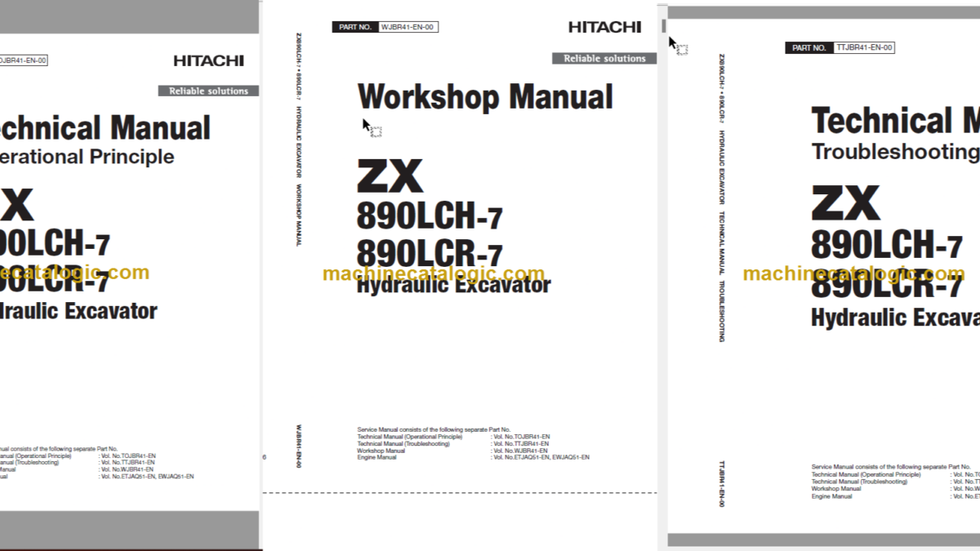
Task: Click the PART NO. label on Workshop Manual page
Action: (x=354, y=27)
